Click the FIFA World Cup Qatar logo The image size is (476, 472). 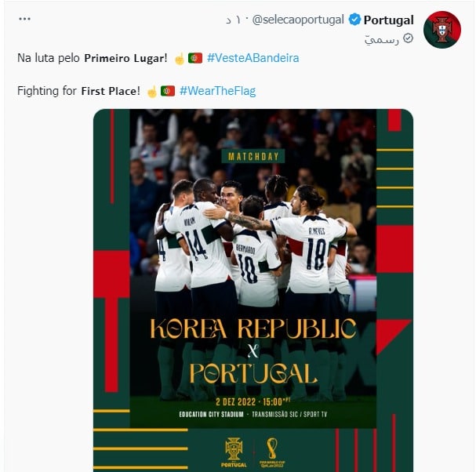coord(272,452)
